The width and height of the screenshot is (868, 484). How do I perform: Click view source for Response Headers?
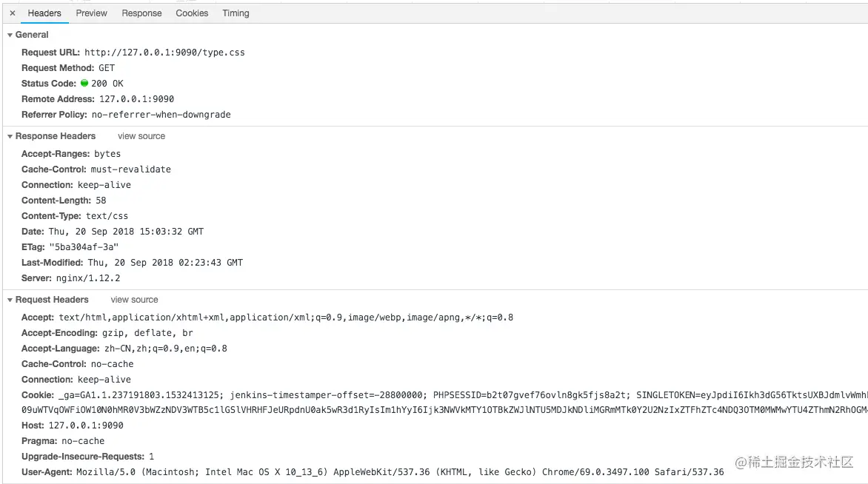pos(141,136)
